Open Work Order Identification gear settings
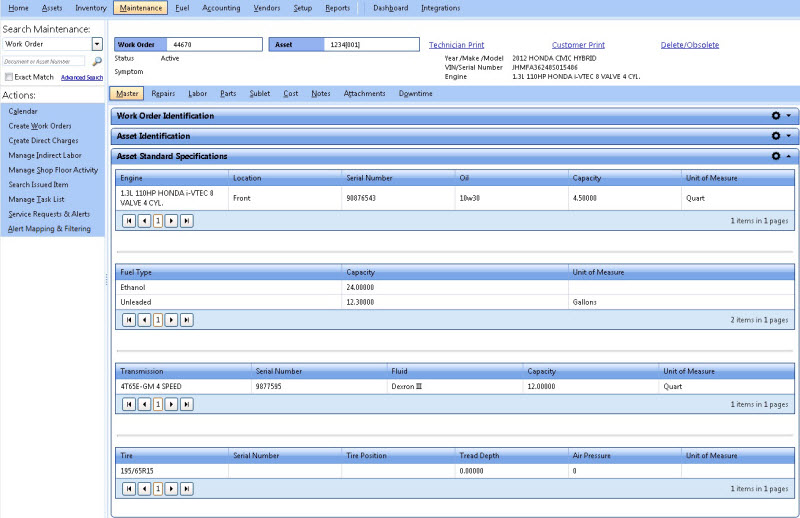This screenshot has height=518, width=800. coord(776,116)
